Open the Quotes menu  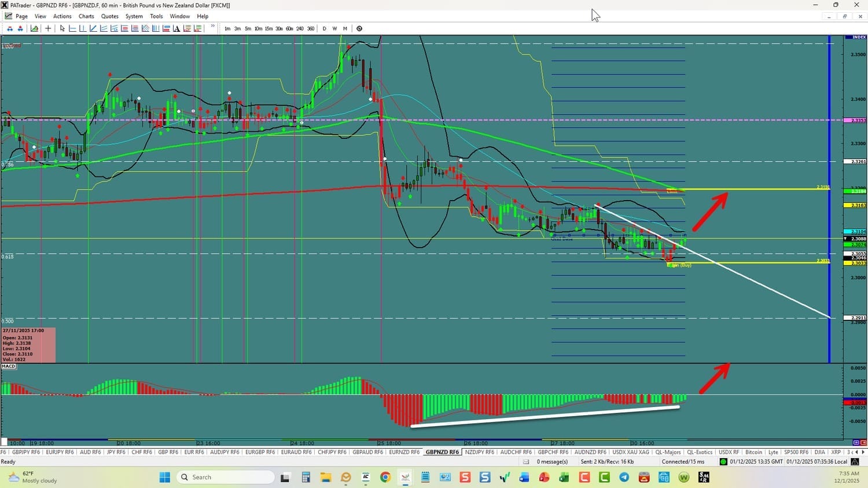[x=109, y=16]
